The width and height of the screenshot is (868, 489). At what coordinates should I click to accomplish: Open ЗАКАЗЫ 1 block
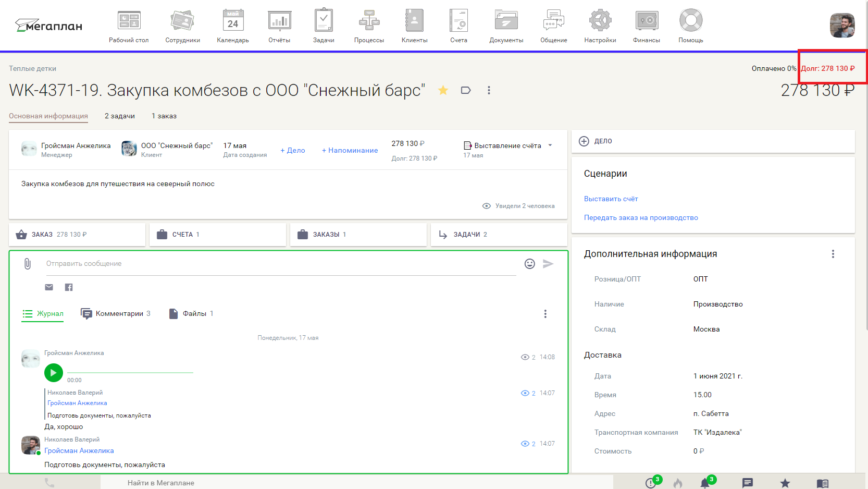point(358,235)
